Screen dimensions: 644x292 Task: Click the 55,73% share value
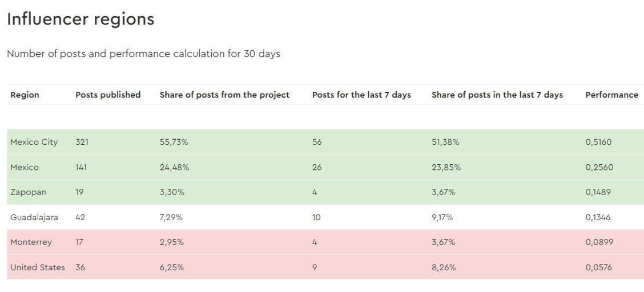[x=174, y=143]
